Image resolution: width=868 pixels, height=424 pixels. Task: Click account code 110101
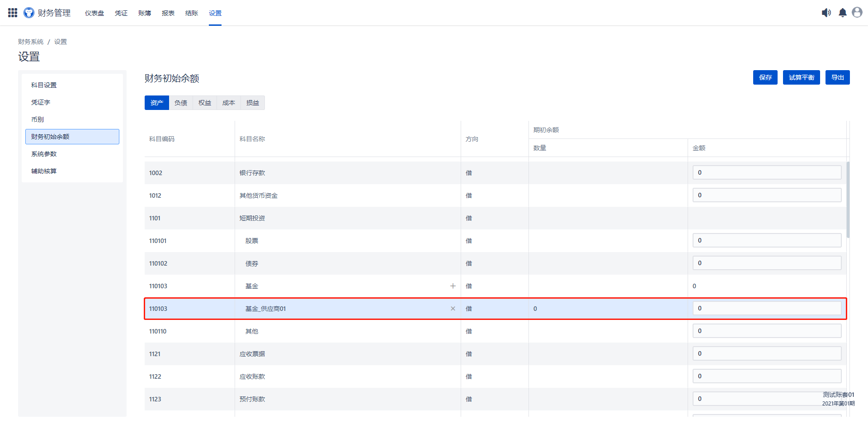point(158,241)
